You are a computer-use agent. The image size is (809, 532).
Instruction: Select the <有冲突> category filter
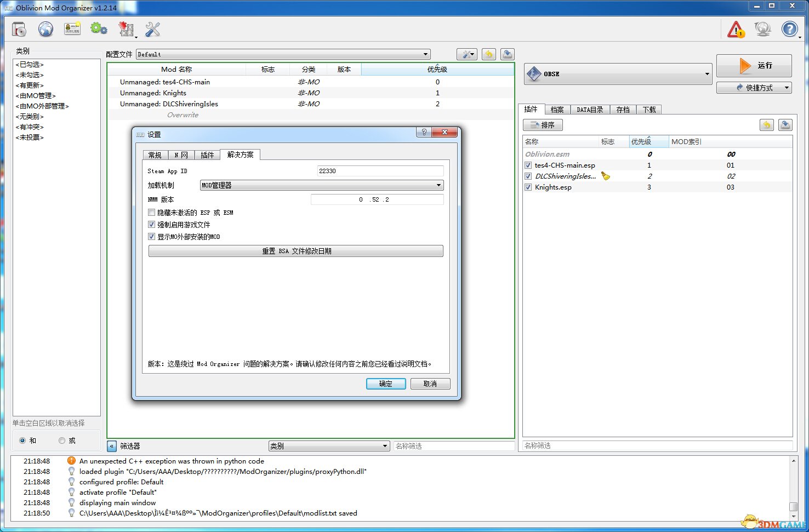click(30, 127)
